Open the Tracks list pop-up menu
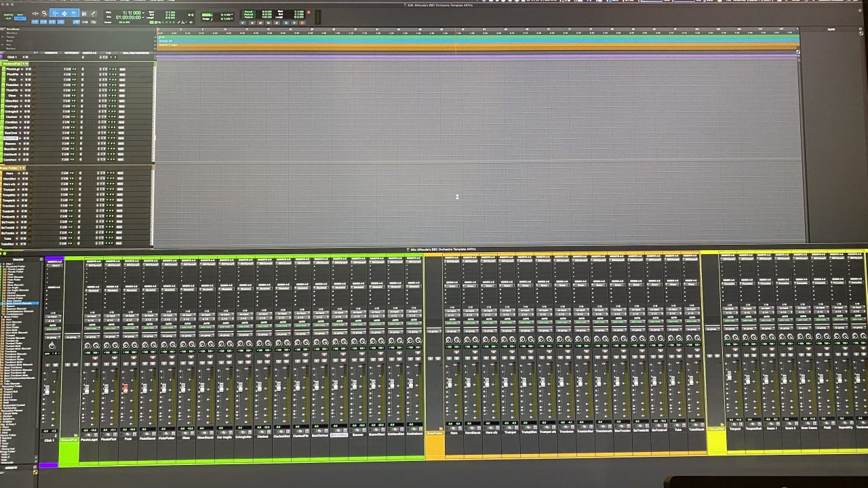This screenshot has width=868, height=488. pos(41,259)
